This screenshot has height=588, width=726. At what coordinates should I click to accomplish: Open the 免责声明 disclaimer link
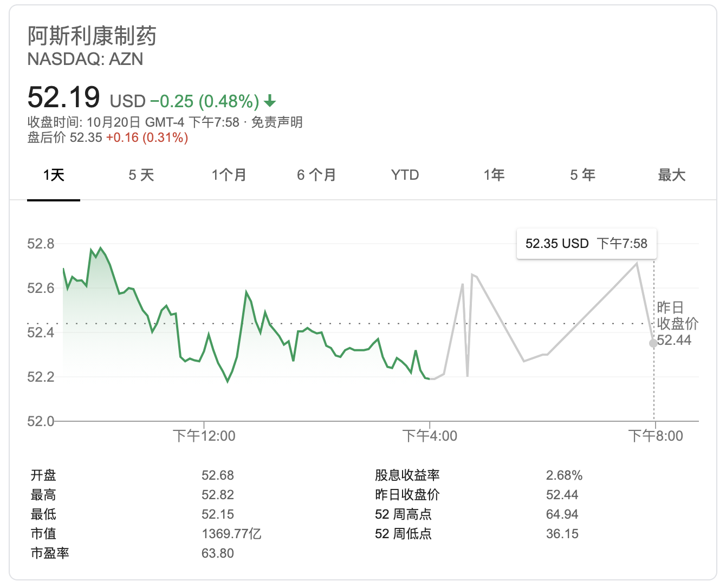(x=277, y=122)
